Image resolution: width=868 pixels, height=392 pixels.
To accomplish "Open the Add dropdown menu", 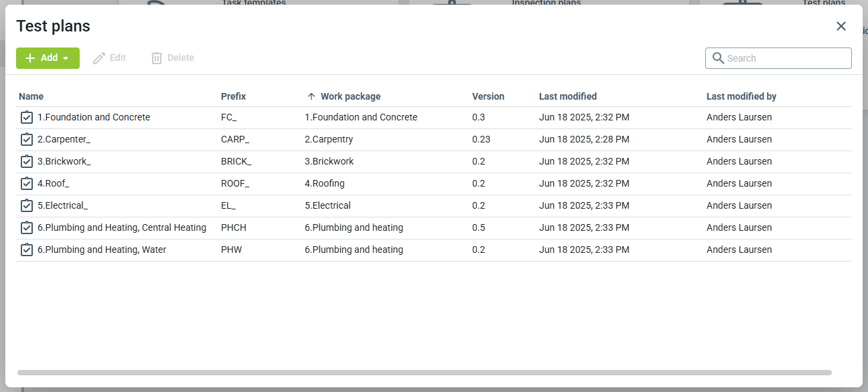I will 48,58.
